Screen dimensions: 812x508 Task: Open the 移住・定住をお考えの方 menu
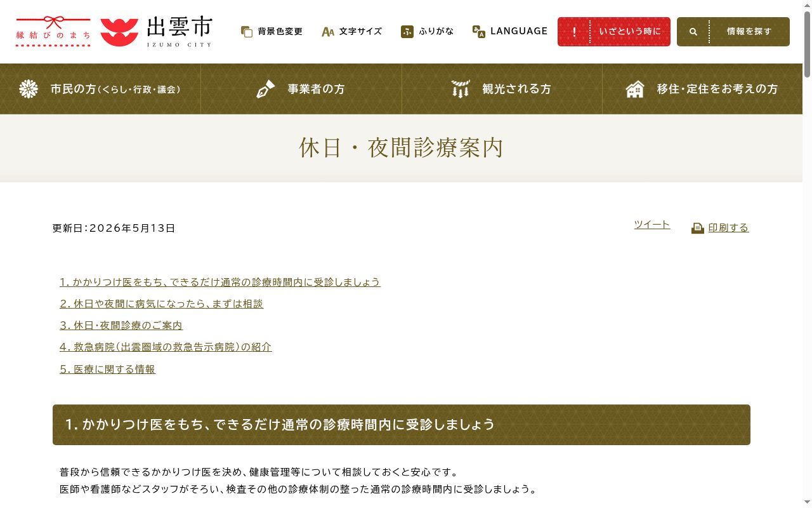(x=702, y=89)
